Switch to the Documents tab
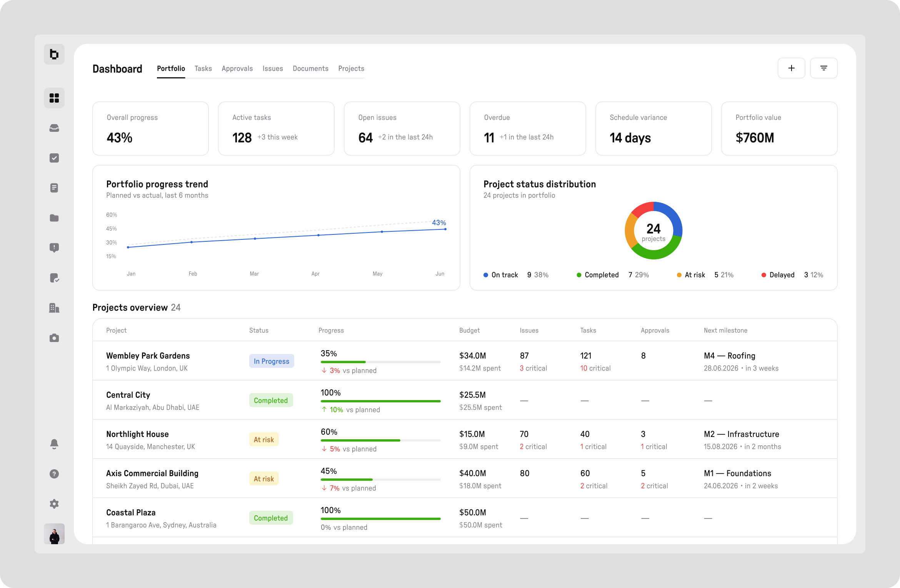 point(311,68)
